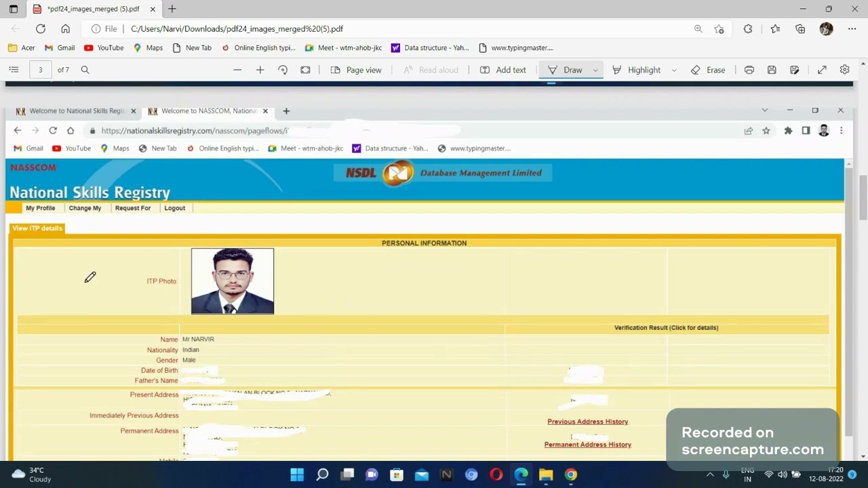The image size is (868, 488).
Task: Open the Data structure Yahoo bookmark in Edge
Action: click(x=430, y=48)
